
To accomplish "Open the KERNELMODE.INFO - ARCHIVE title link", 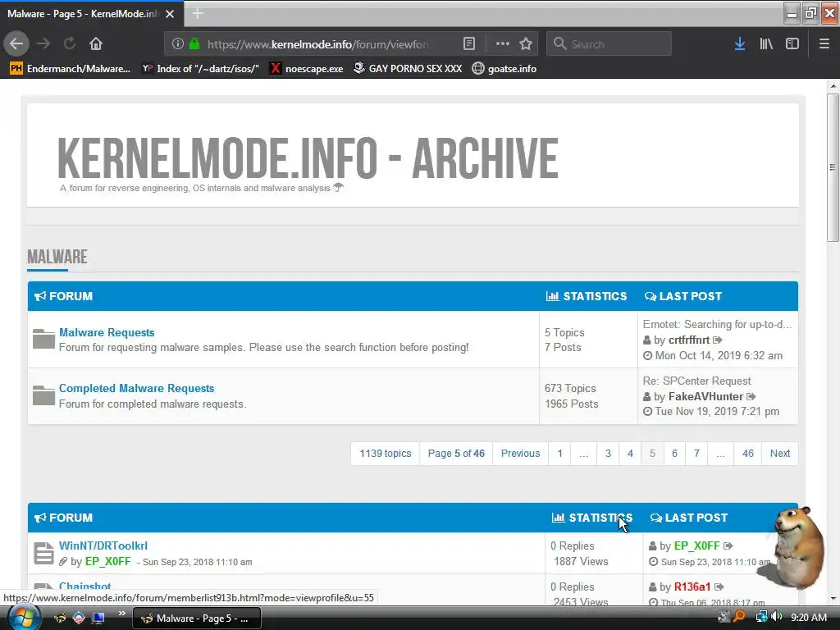I will tap(308, 157).
